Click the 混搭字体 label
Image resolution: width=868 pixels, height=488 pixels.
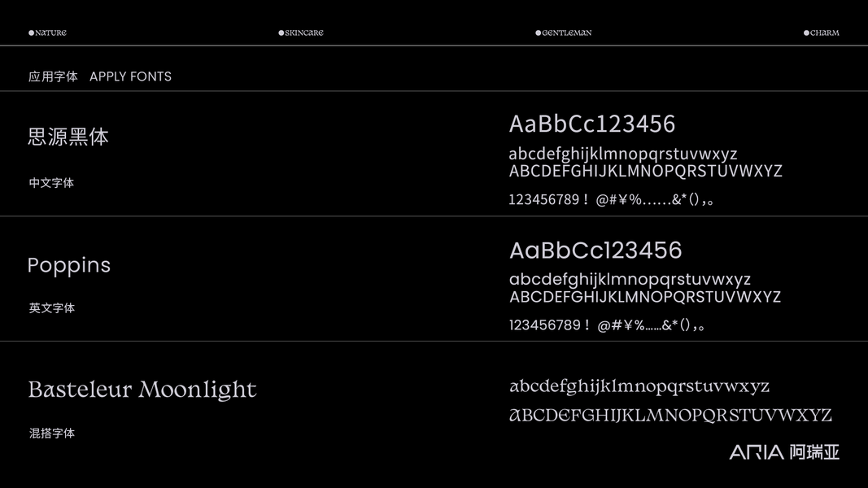[x=51, y=434]
